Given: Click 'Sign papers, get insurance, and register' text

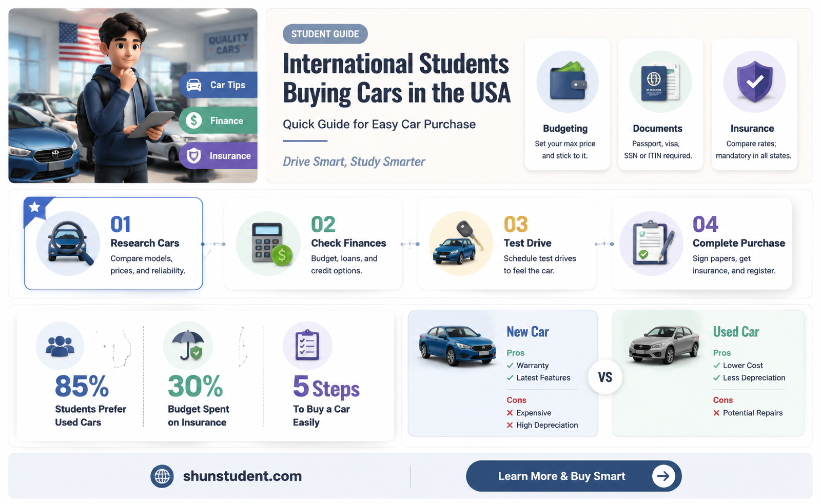Looking at the screenshot, I should (x=734, y=265).
